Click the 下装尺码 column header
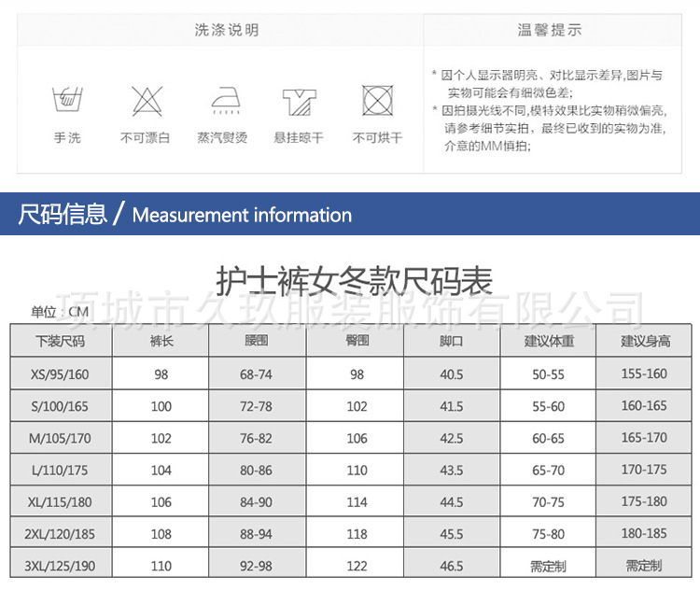Screen dimensions: 700x605 pyautogui.click(x=61, y=342)
